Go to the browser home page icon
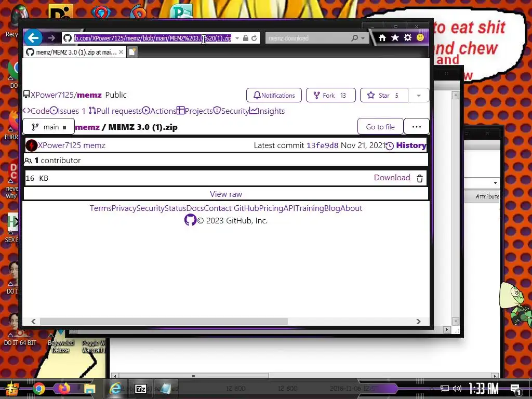This screenshot has width=532, height=399. click(x=382, y=37)
